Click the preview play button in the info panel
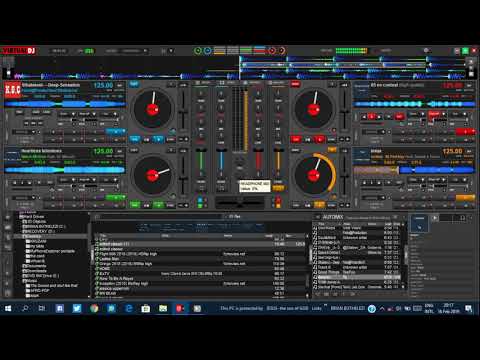The image size is (480, 360). click(435, 218)
